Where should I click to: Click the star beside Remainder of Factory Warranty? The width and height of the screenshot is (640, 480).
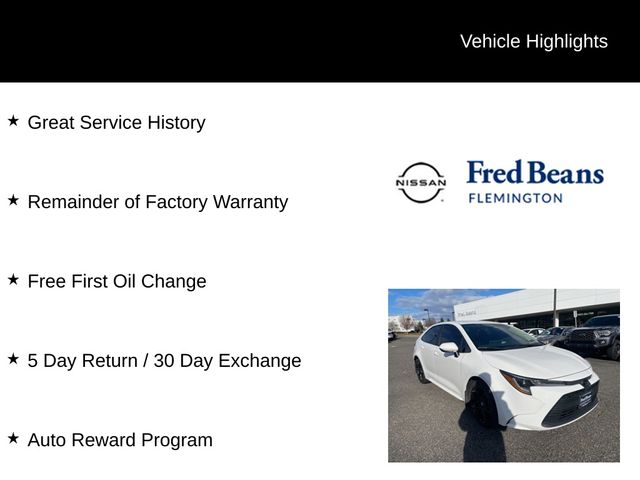tap(13, 200)
